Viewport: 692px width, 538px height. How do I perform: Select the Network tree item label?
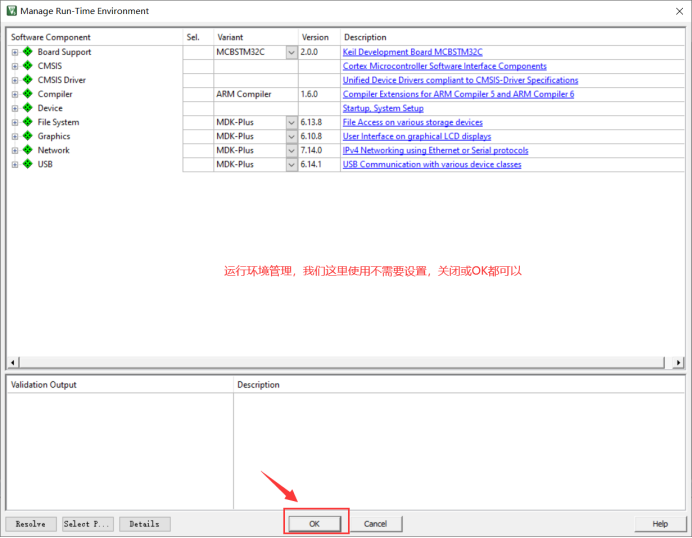coord(53,150)
